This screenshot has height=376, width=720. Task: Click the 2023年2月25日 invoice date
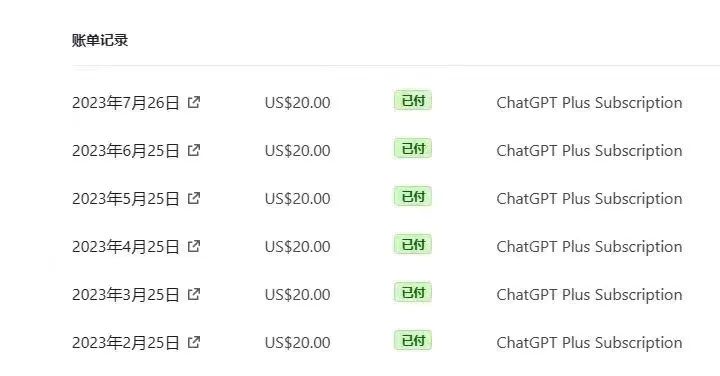[125, 342]
